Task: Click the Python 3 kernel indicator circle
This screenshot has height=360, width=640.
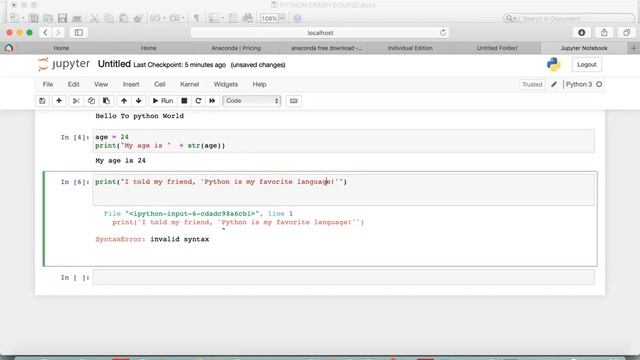Action: click(599, 84)
